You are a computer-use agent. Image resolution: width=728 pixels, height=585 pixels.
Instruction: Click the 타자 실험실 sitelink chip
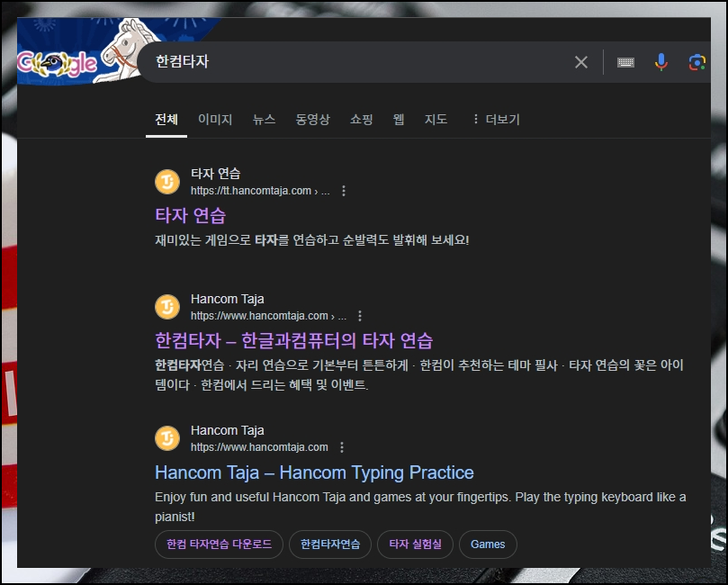tap(415, 544)
